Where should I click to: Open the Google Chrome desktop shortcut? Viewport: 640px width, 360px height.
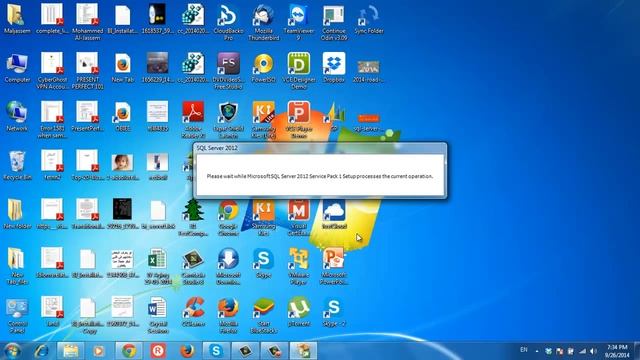(x=228, y=217)
